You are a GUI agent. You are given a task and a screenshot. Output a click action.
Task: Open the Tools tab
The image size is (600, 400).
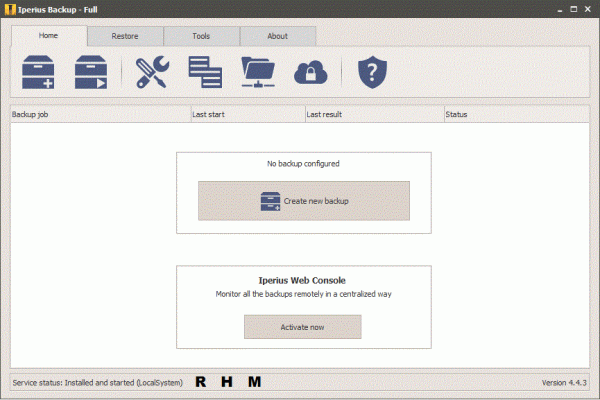pos(201,36)
